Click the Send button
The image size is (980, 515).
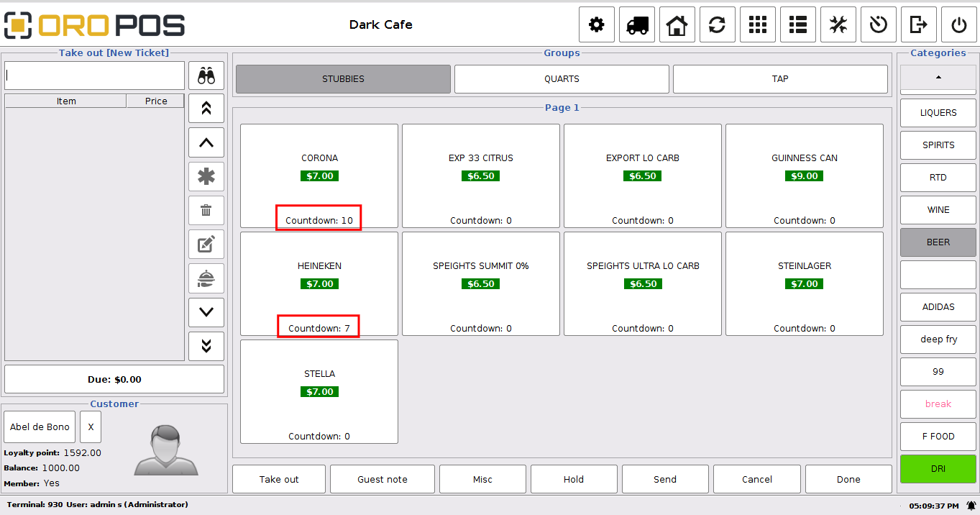tap(665, 479)
